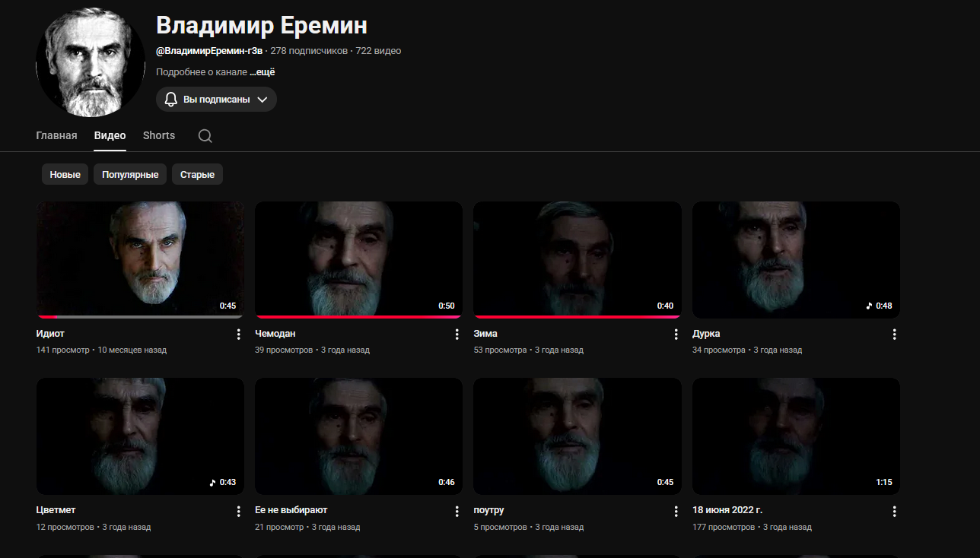Open options menu for video Дурка
The height and width of the screenshot is (558, 980).
(895, 334)
